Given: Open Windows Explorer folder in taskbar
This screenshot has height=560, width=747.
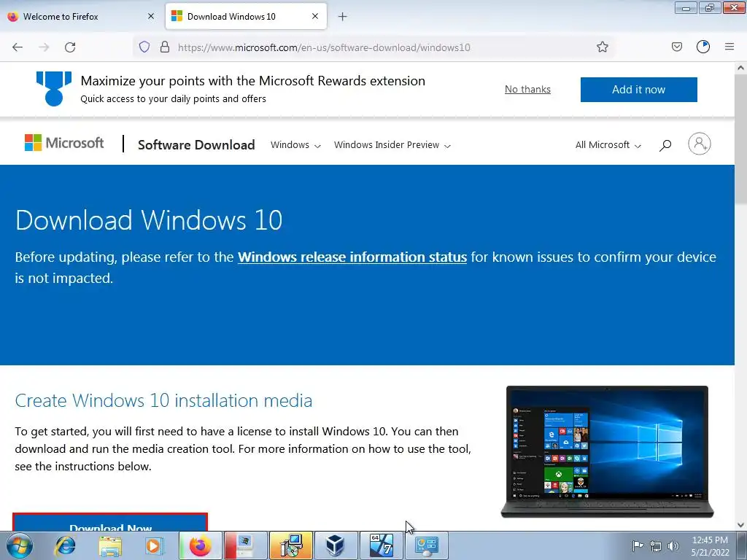Looking at the screenshot, I should pos(110,545).
